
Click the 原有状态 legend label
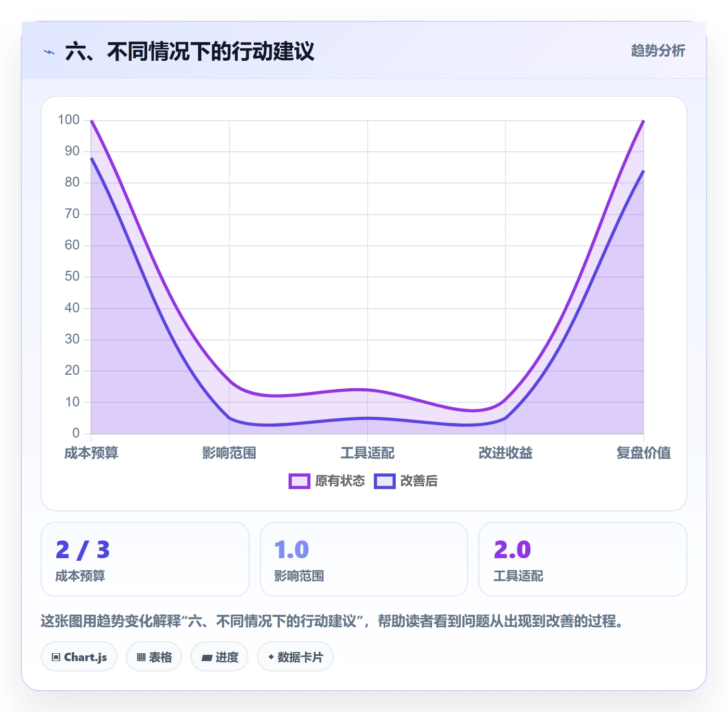pos(340,481)
